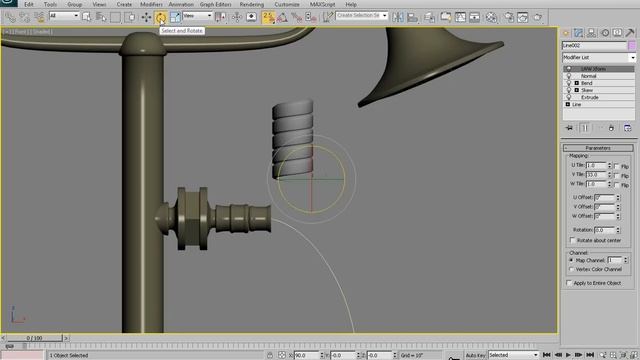Open the Graph Editors menu
This screenshot has height=360, width=640.
point(216,4)
